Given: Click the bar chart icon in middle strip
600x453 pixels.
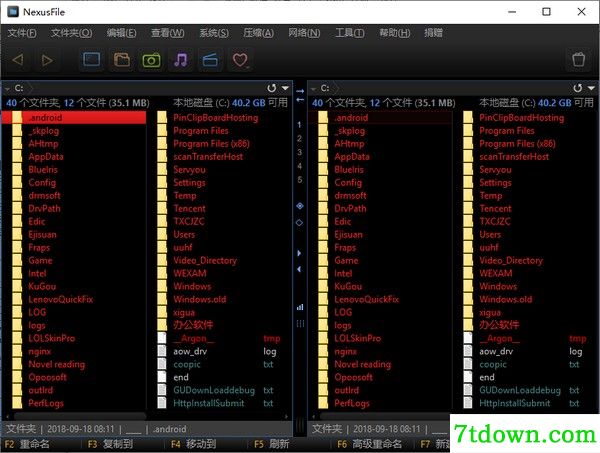Looking at the screenshot, I should (300, 307).
